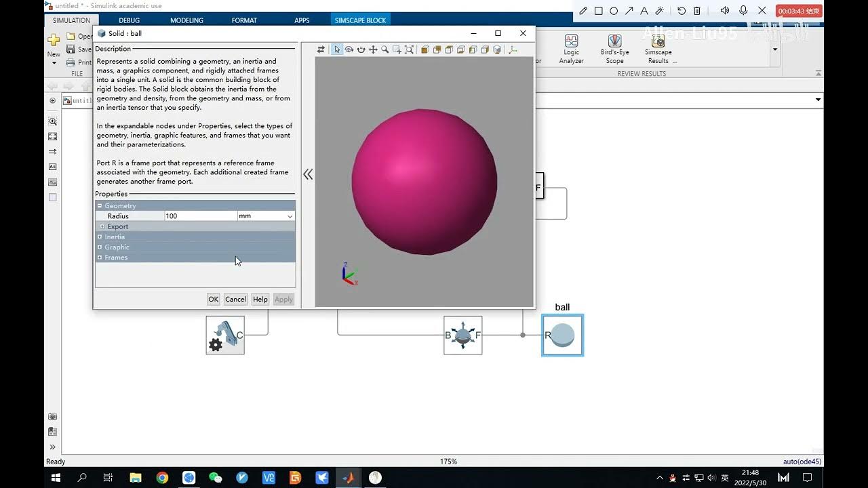Viewport: 868px width, 488px height.
Task: Click the update visualization arrows icon
Action: 321,49
